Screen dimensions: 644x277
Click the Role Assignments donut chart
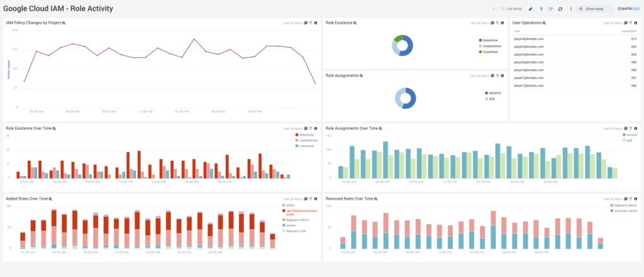click(x=406, y=98)
